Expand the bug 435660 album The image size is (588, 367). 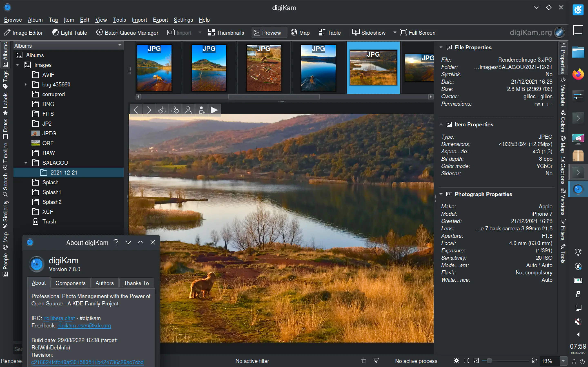click(26, 84)
